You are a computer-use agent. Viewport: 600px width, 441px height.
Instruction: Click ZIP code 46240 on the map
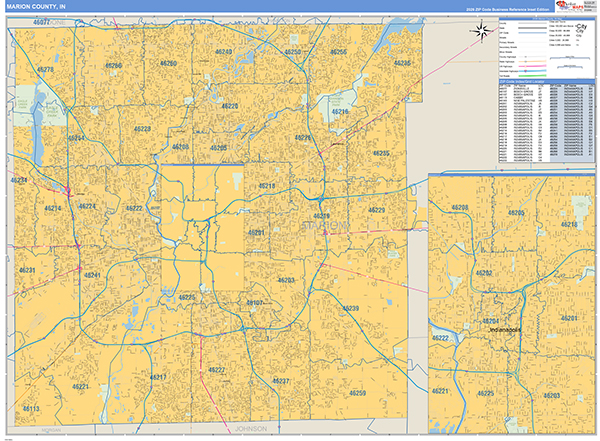[x=223, y=52]
